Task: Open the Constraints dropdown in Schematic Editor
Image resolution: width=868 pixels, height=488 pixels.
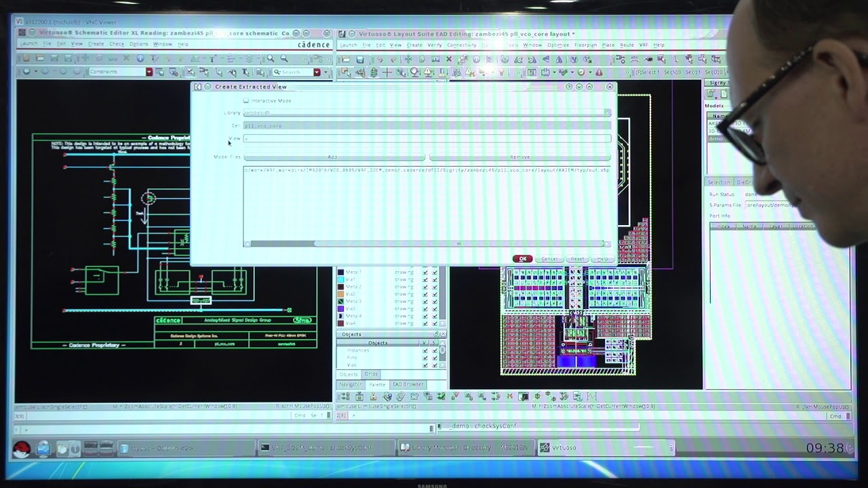Action: [x=149, y=72]
